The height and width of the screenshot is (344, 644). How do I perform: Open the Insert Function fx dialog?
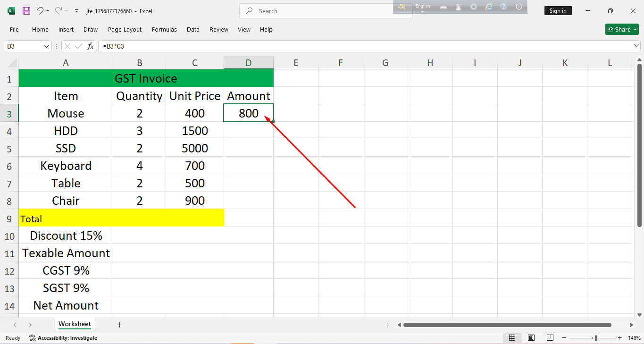click(90, 46)
